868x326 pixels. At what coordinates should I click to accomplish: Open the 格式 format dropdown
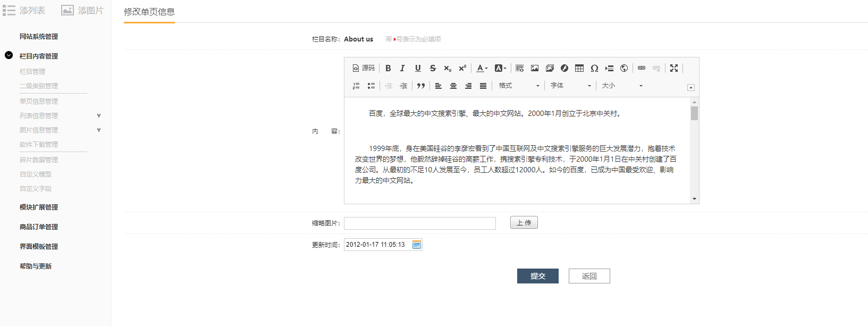519,86
